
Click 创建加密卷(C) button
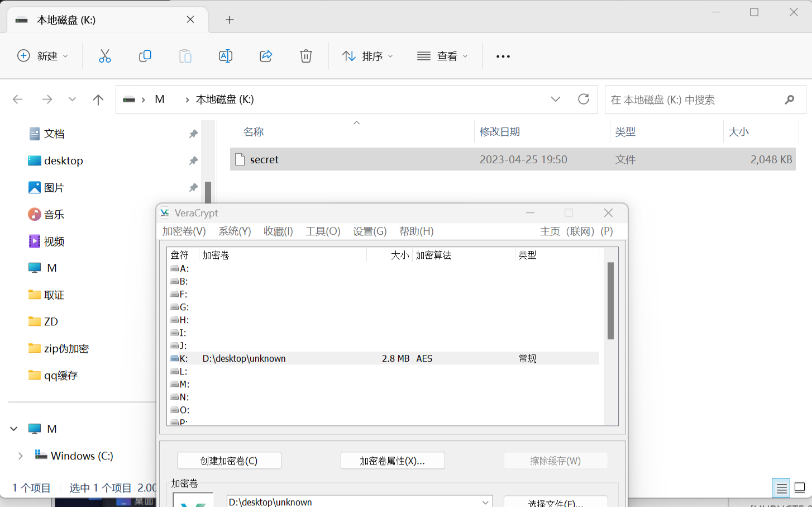click(229, 461)
